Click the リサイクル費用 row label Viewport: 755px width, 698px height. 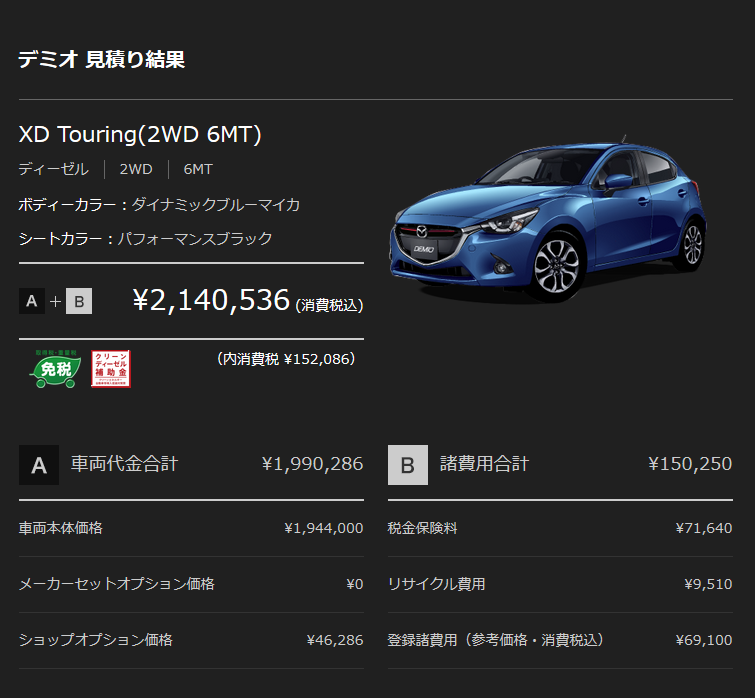pos(436,584)
